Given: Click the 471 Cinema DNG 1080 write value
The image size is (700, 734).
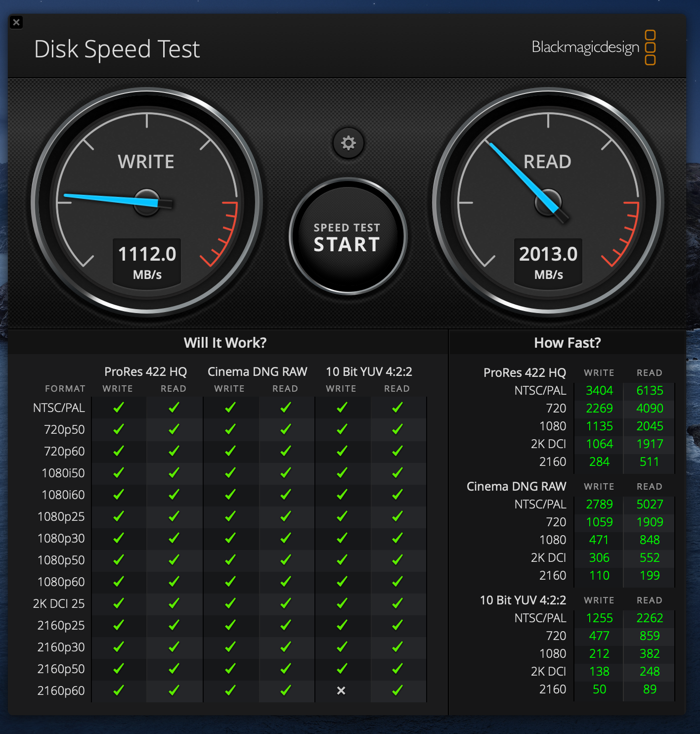Looking at the screenshot, I should (x=600, y=540).
